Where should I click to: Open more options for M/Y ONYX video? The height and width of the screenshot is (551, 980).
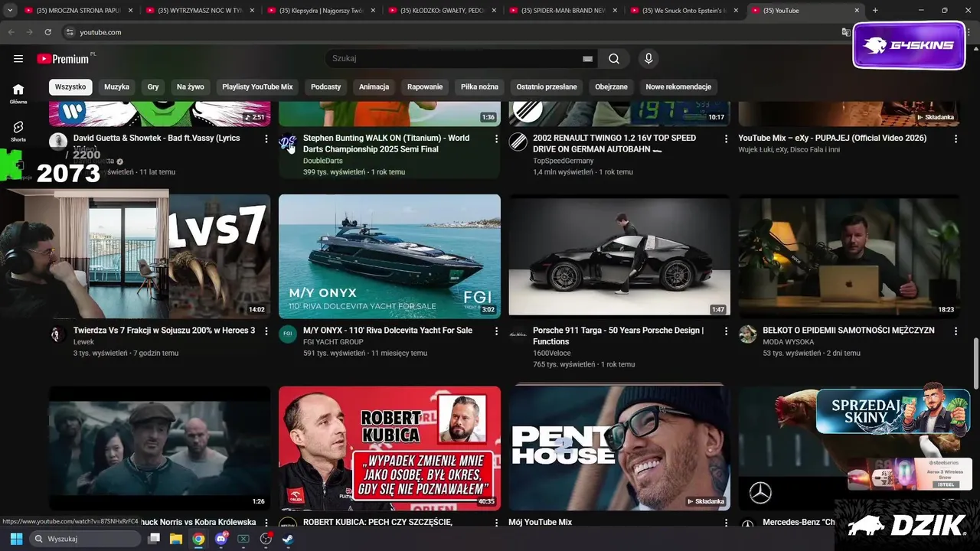coord(496,331)
